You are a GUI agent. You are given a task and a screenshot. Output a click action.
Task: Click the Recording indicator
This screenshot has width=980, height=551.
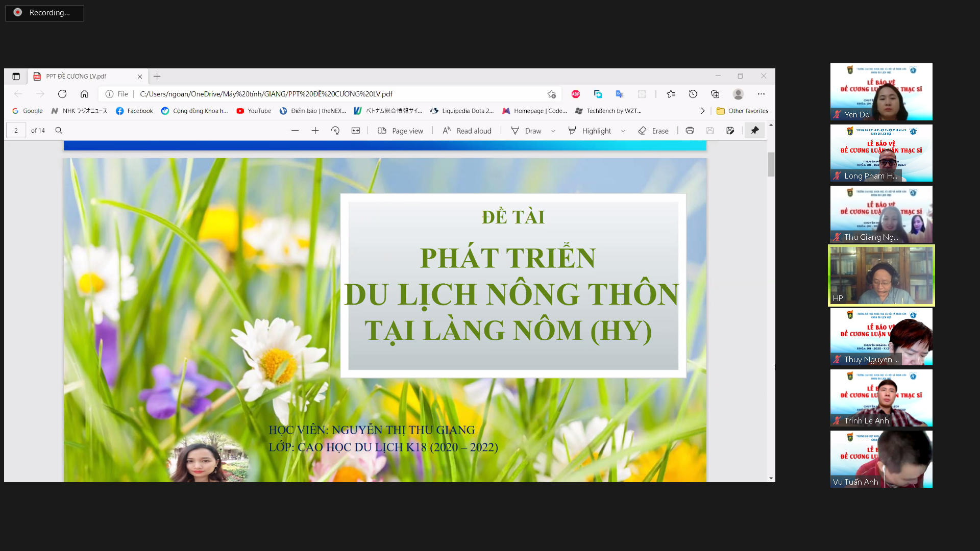point(44,13)
